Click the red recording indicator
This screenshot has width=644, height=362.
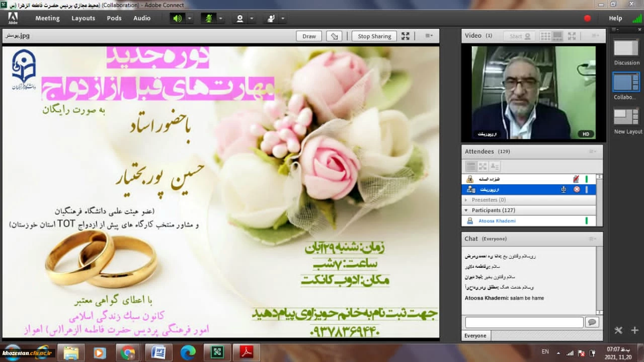pos(587,18)
